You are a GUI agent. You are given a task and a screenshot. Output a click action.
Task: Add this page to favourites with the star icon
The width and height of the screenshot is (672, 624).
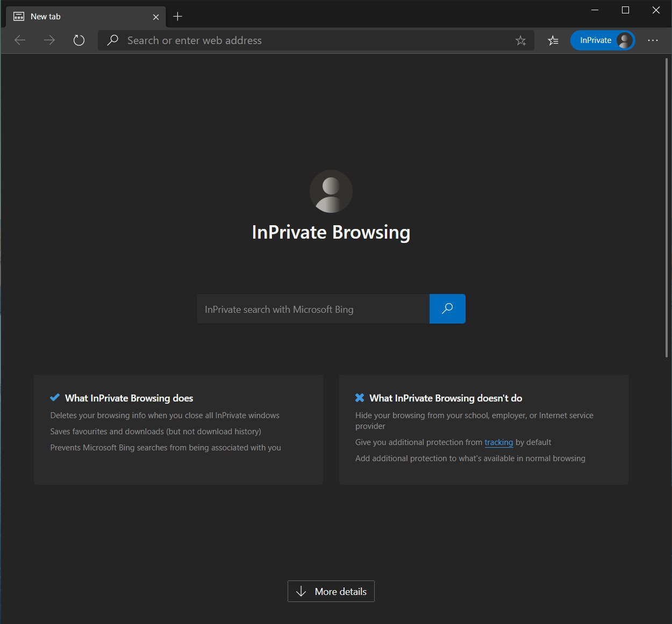coord(520,40)
